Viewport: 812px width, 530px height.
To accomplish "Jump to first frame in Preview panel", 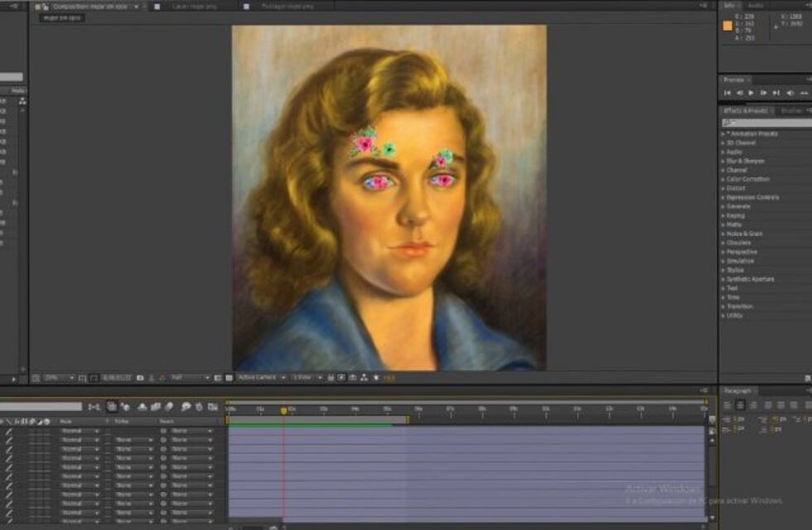I will [x=727, y=93].
